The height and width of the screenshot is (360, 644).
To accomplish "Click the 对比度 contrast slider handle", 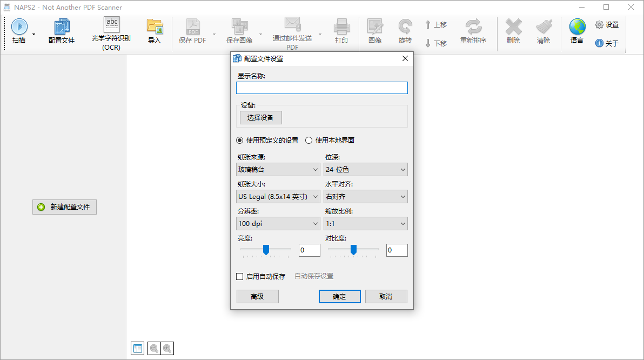I will (x=354, y=249).
